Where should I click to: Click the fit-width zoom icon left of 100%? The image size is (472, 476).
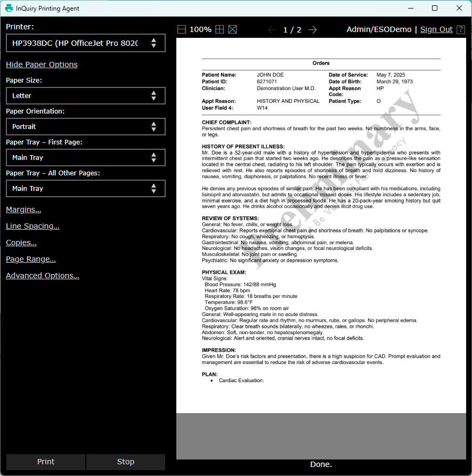click(182, 30)
